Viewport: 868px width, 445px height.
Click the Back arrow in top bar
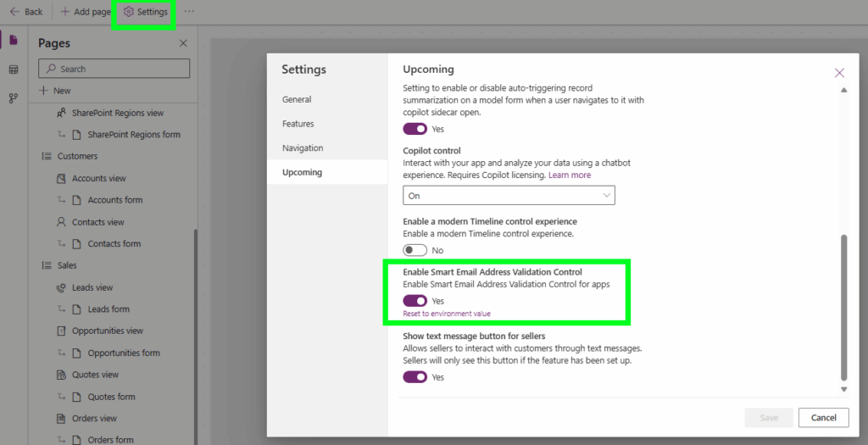coord(25,12)
